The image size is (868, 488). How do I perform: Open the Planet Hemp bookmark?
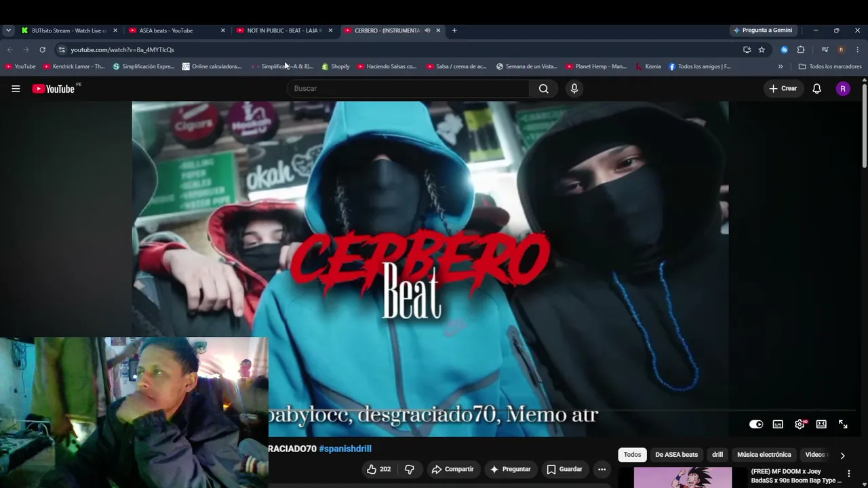tap(597, 66)
